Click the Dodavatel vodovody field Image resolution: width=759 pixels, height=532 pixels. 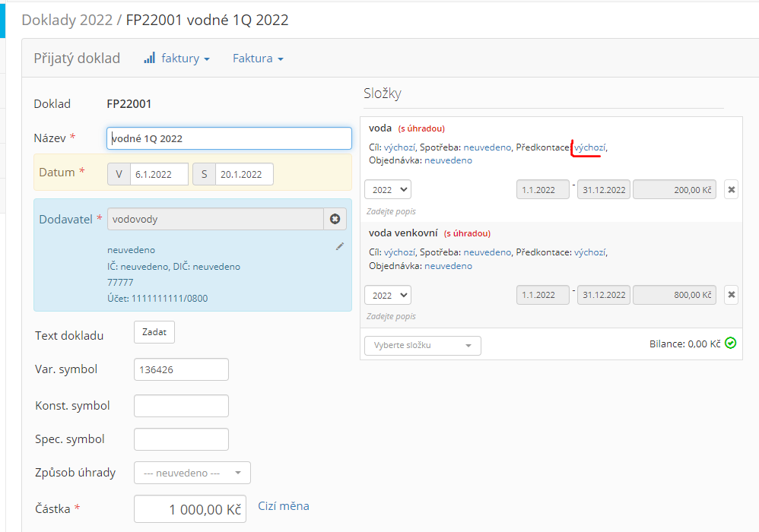click(x=215, y=219)
